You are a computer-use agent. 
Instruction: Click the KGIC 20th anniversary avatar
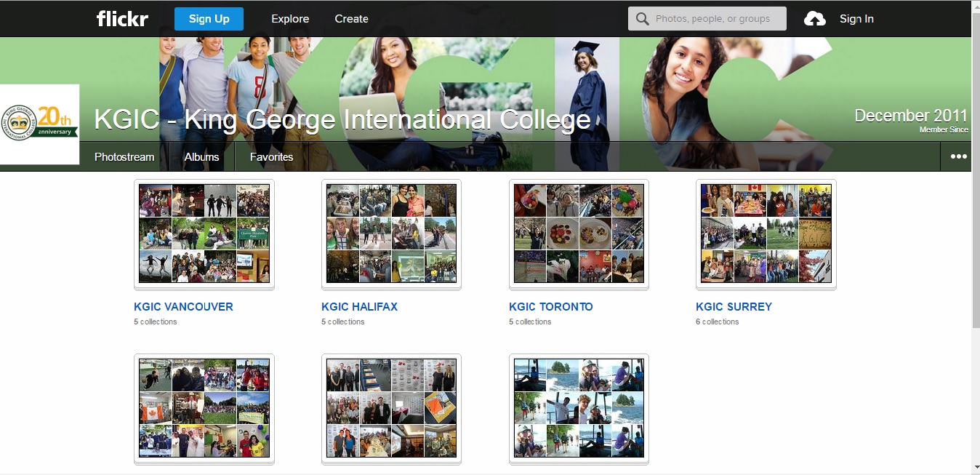point(39,124)
